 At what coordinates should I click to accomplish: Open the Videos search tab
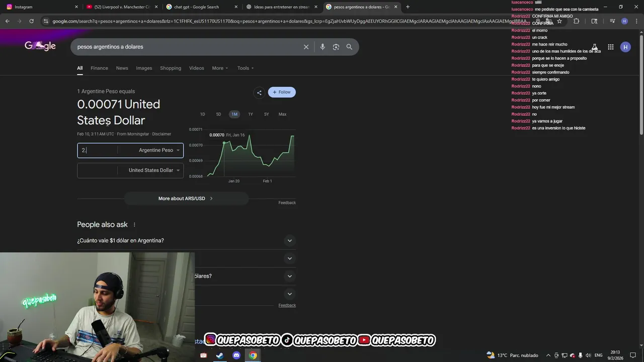pyautogui.click(x=197, y=68)
